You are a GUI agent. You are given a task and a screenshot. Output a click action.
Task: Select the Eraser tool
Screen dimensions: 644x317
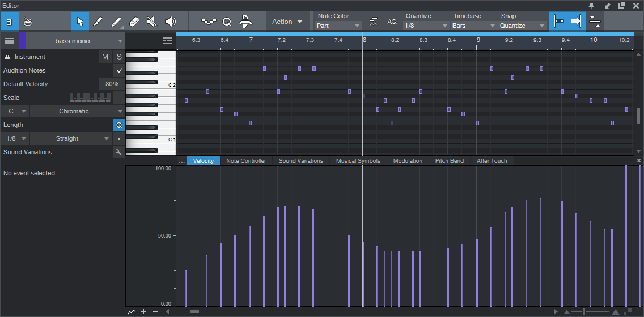[134, 22]
